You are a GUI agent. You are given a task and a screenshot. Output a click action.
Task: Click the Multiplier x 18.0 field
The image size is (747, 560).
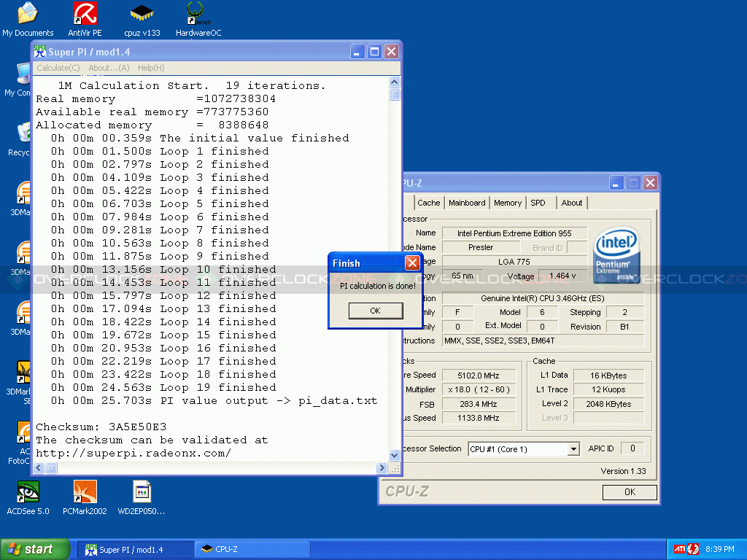tap(479, 389)
